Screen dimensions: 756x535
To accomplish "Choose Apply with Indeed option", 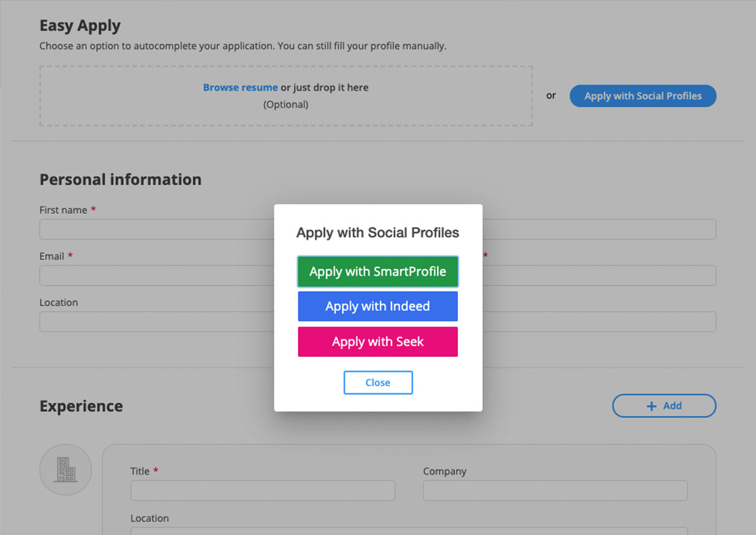I will coord(377,307).
